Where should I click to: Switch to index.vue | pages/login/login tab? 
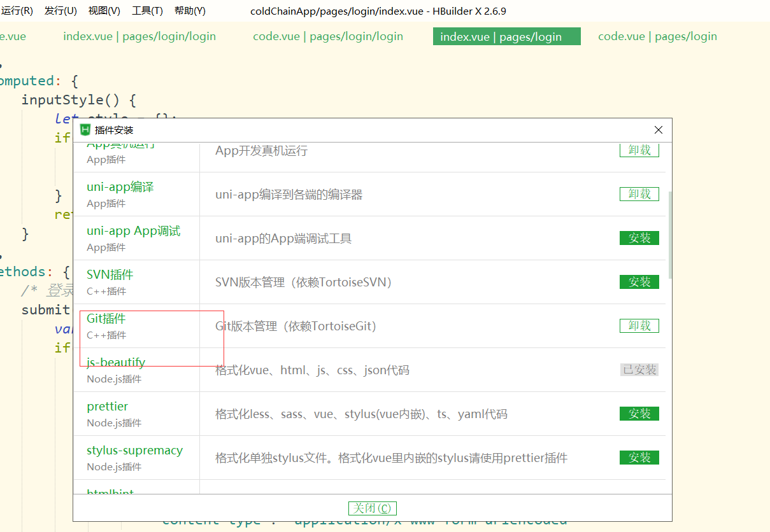point(139,36)
